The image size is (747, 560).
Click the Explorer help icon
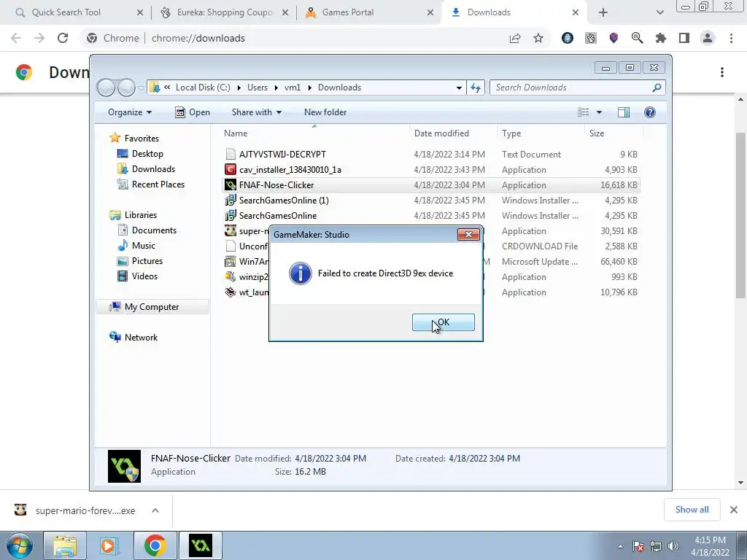650,112
